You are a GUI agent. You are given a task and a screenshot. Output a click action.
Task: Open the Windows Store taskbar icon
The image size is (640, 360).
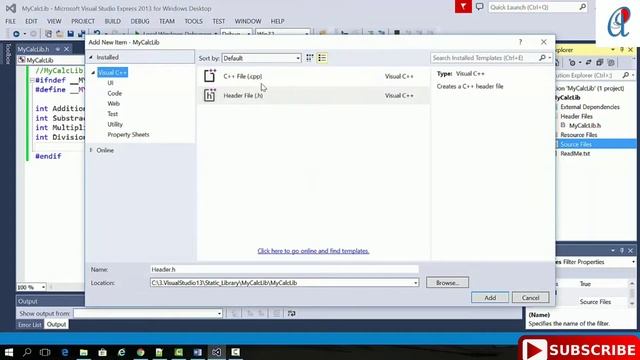coord(102,352)
